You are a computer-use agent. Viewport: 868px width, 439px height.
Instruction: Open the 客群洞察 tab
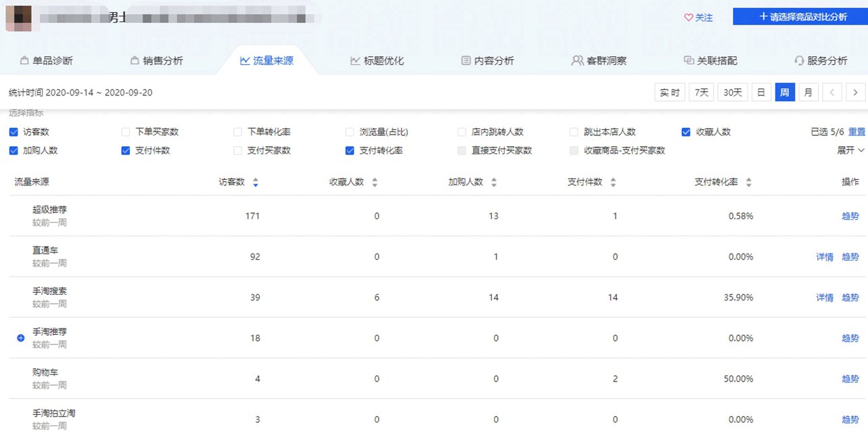(599, 61)
